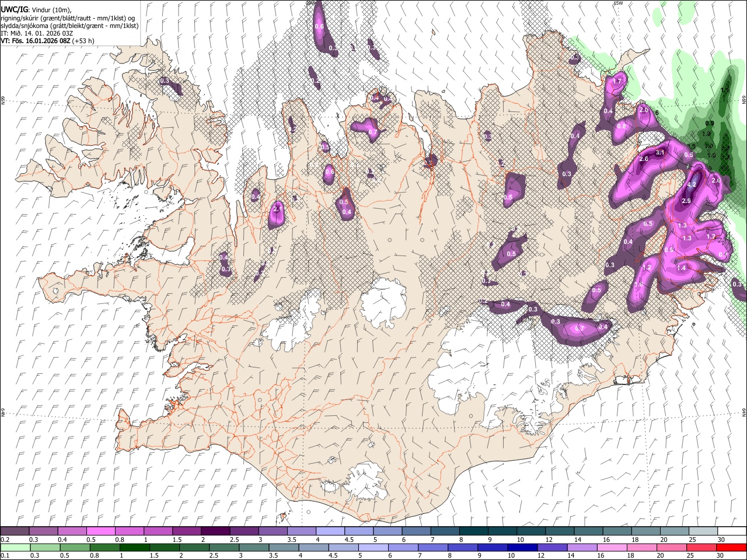
Task: Click the 'UWC/IG: Vindur (10m)' title text
Action: [x=36, y=10]
